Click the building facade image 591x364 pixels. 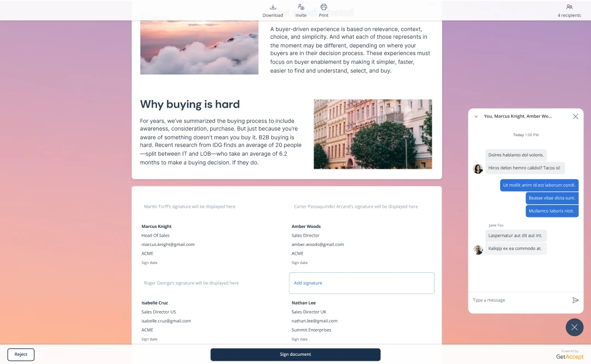coord(373,134)
